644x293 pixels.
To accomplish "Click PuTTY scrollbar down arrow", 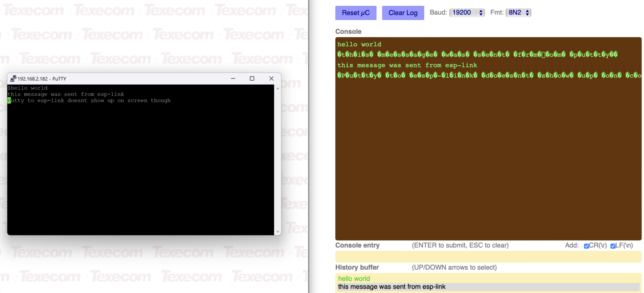I will [278, 232].
